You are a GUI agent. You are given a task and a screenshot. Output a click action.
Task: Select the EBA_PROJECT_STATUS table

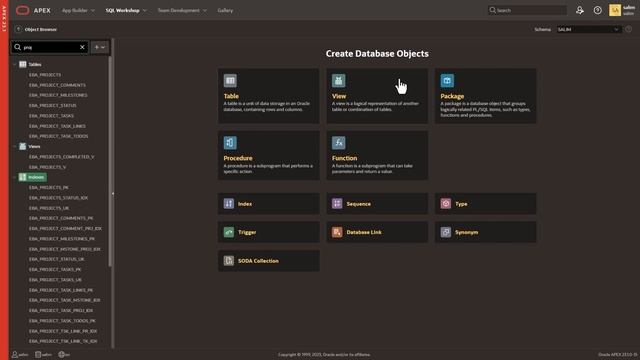click(x=53, y=105)
